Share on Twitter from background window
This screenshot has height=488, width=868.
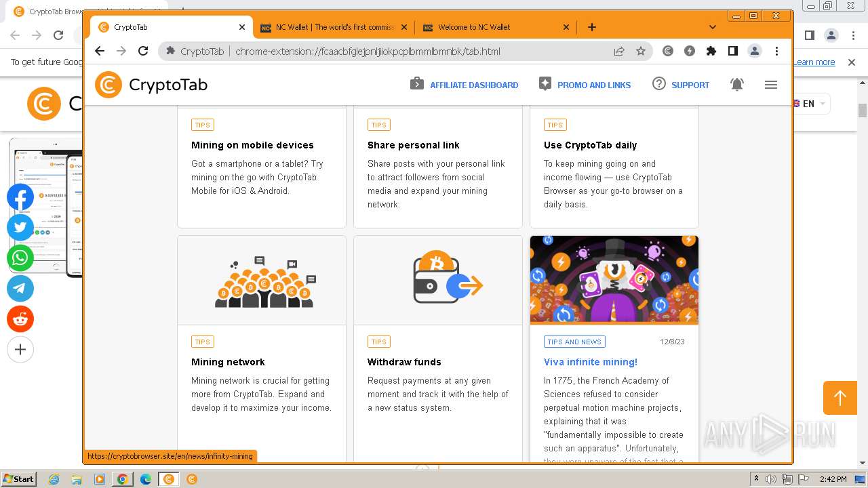(20, 228)
